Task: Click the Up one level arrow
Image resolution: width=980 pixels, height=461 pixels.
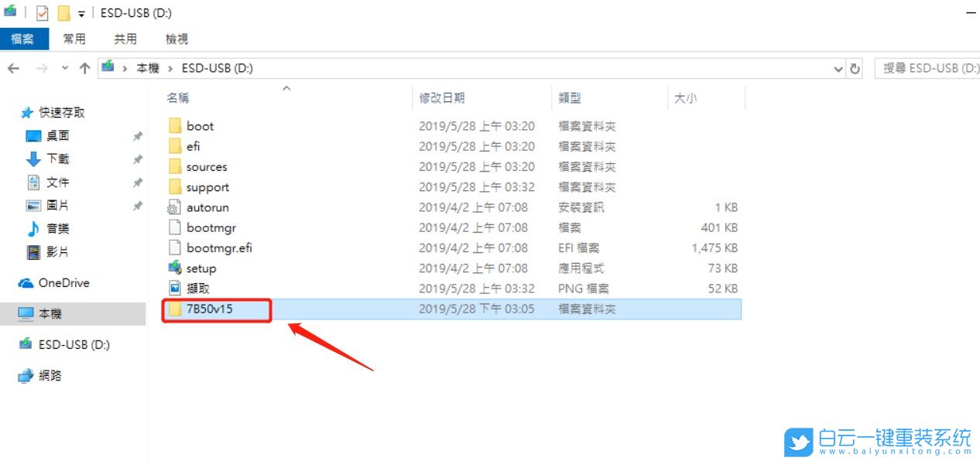Action: [x=84, y=68]
